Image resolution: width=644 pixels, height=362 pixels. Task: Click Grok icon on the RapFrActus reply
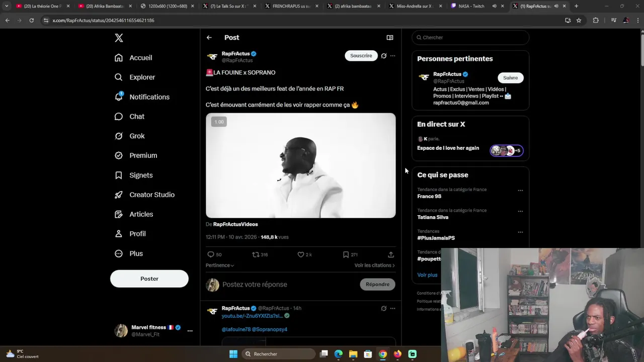pyautogui.click(x=384, y=308)
